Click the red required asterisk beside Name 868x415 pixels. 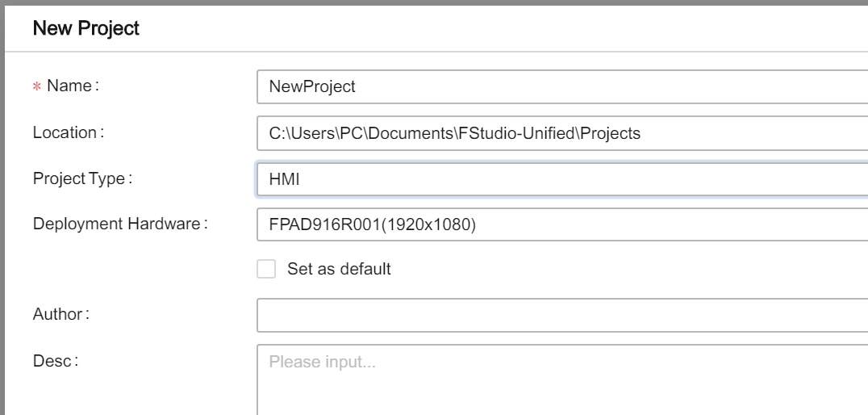tap(37, 87)
